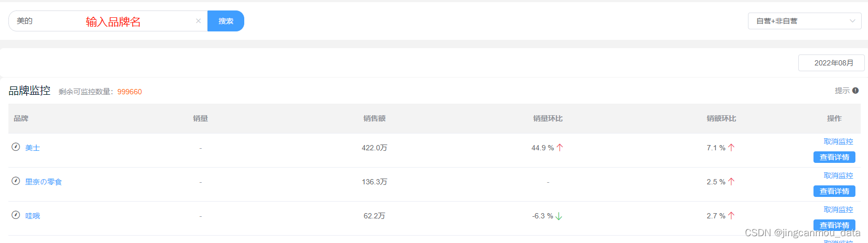This screenshot has width=868, height=243.
Task: Focus the brand name search input
Action: point(105,21)
